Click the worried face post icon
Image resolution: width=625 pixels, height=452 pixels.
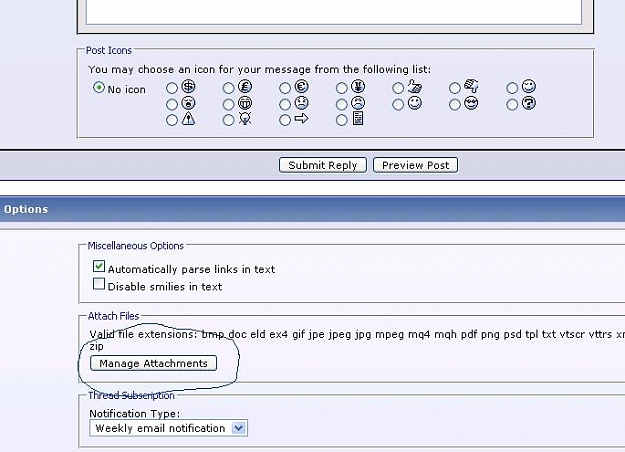click(301, 103)
